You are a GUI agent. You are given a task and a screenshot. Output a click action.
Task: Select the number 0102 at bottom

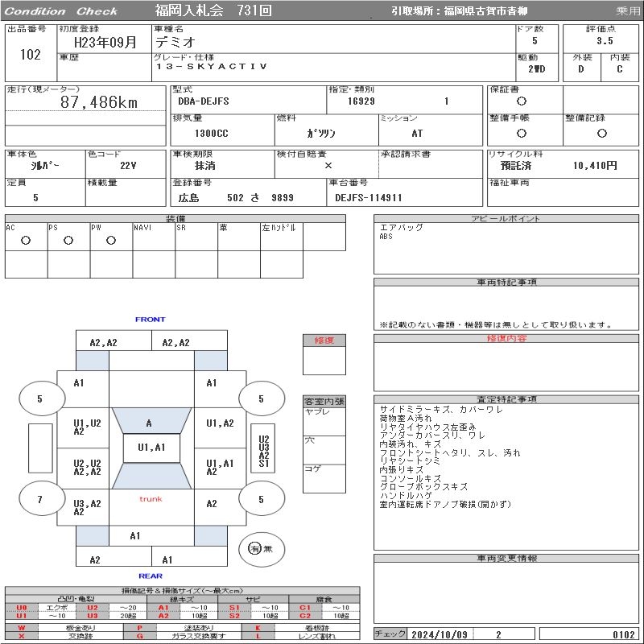(x=623, y=634)
